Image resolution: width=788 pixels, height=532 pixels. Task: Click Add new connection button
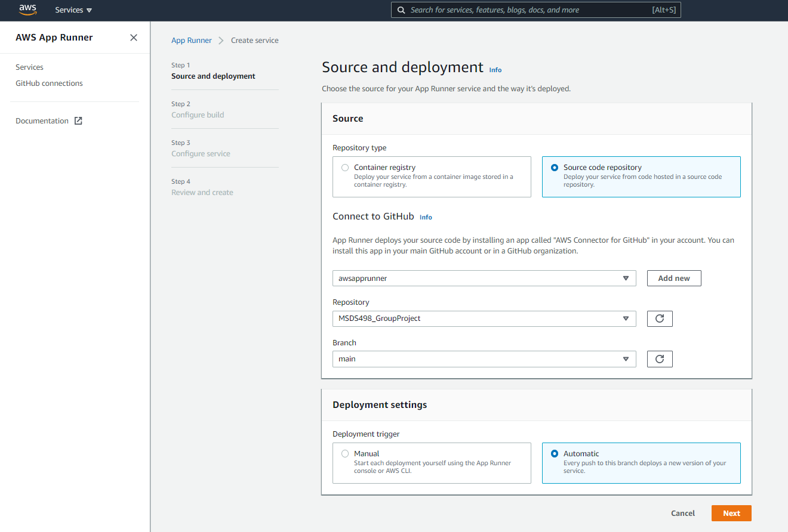tap(674, 278)
